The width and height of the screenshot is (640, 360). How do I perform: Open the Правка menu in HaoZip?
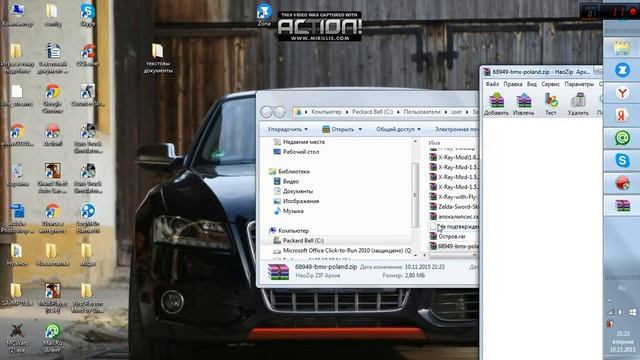513,84
